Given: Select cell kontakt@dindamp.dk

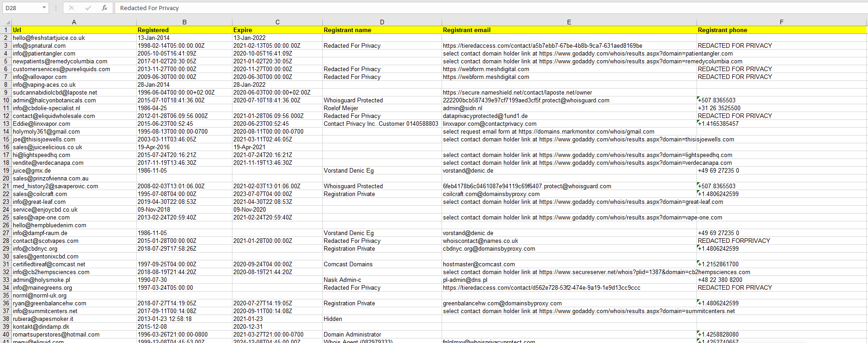Looking at the screenshot, I should (74, 326).
